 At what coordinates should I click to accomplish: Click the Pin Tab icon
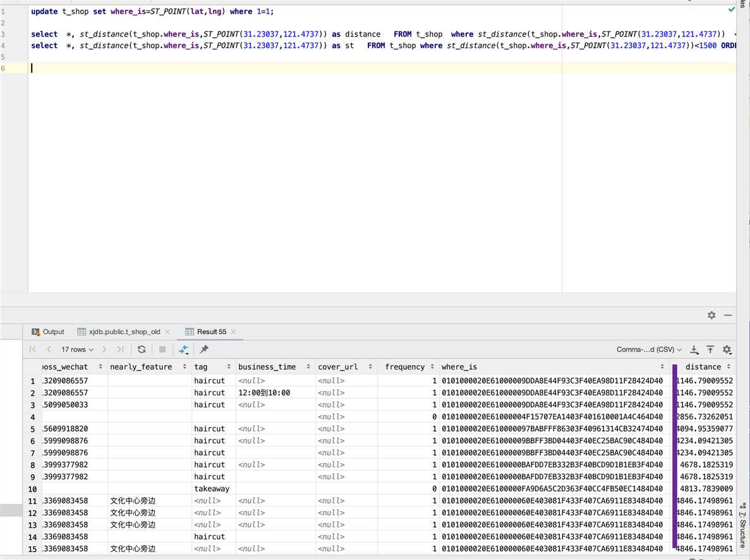click(x=204, y=349)
